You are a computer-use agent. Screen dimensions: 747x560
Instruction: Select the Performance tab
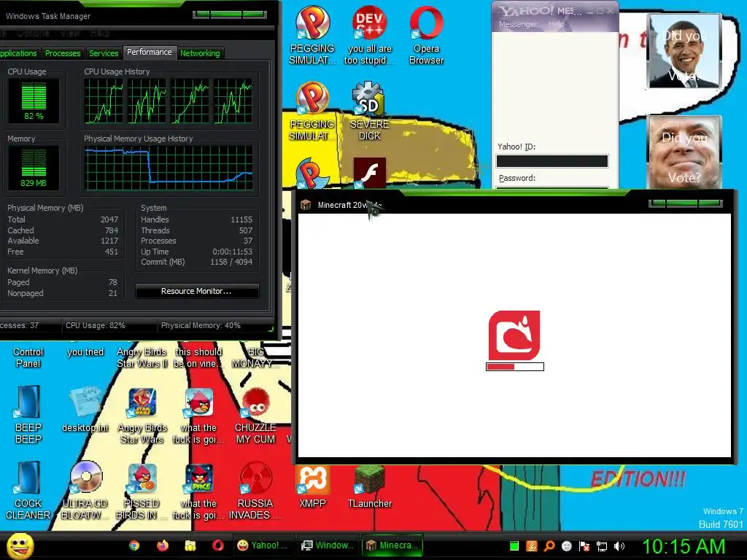[149, 52]
